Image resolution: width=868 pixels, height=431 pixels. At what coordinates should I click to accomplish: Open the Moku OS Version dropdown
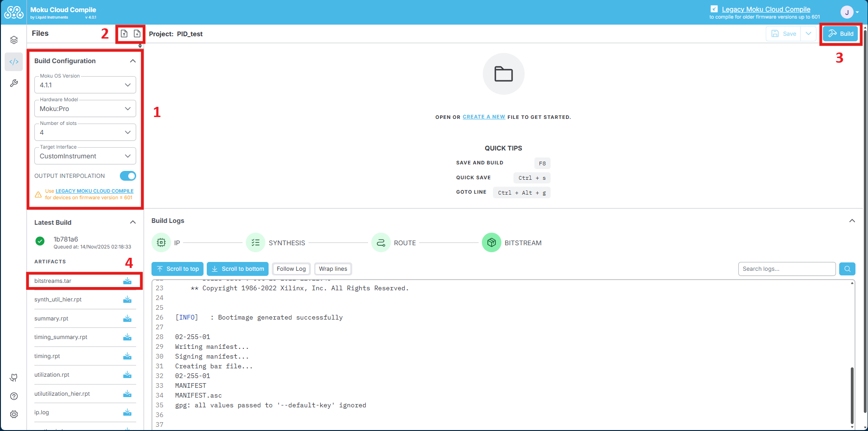(x=85, y=85)
